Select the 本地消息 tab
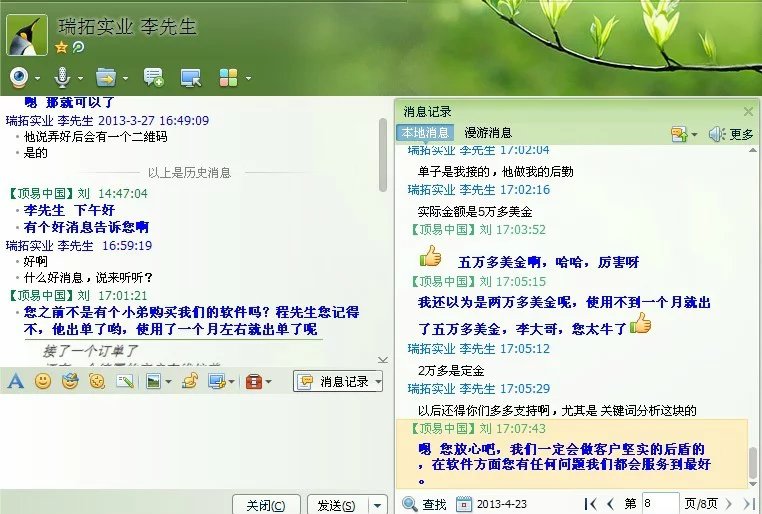The image size is (762, 514). (425, 133)
